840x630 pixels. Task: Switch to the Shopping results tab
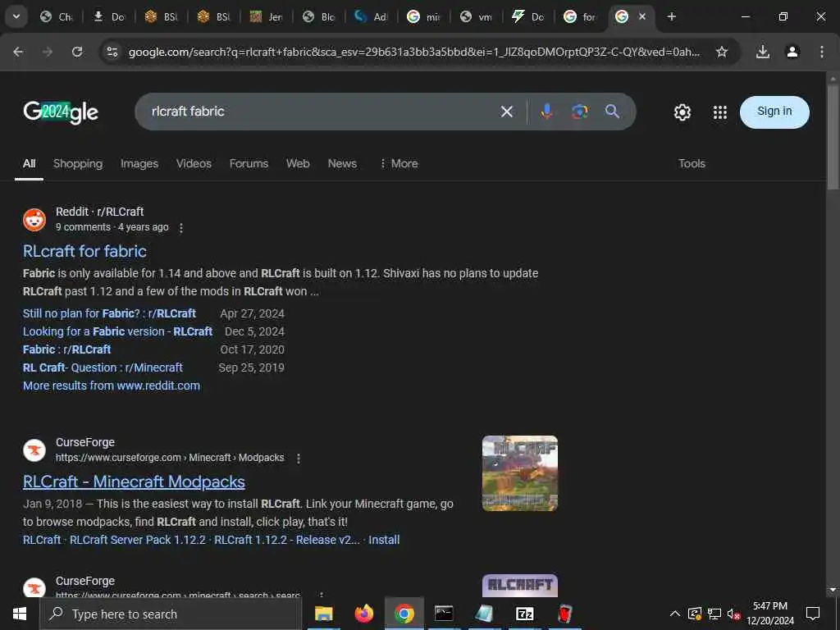(x=78, y=163)
